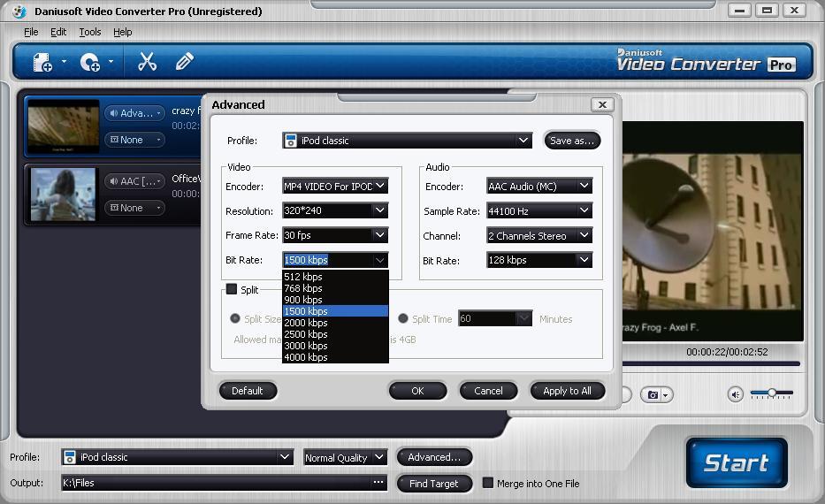The width and height of the screenshot is (825, 504).
Task: Click the snapshot camera icon
Action: (x=653, y=394)
